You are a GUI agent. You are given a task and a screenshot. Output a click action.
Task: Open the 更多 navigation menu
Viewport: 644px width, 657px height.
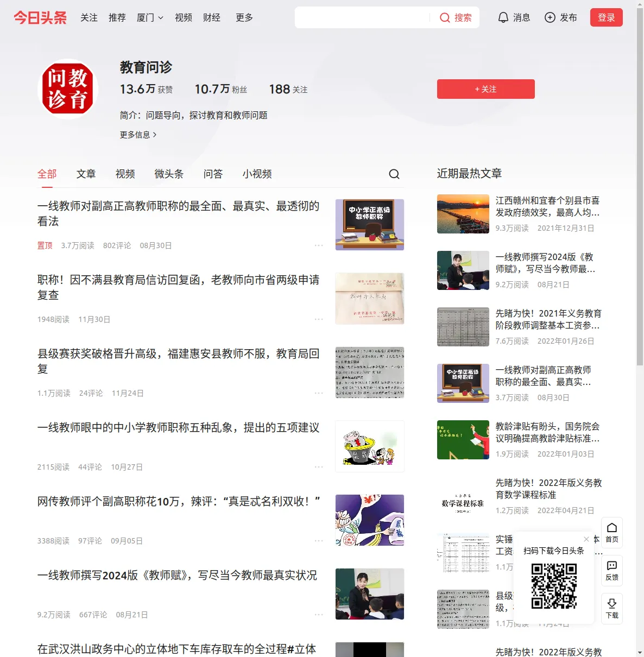tap(244, 18)
